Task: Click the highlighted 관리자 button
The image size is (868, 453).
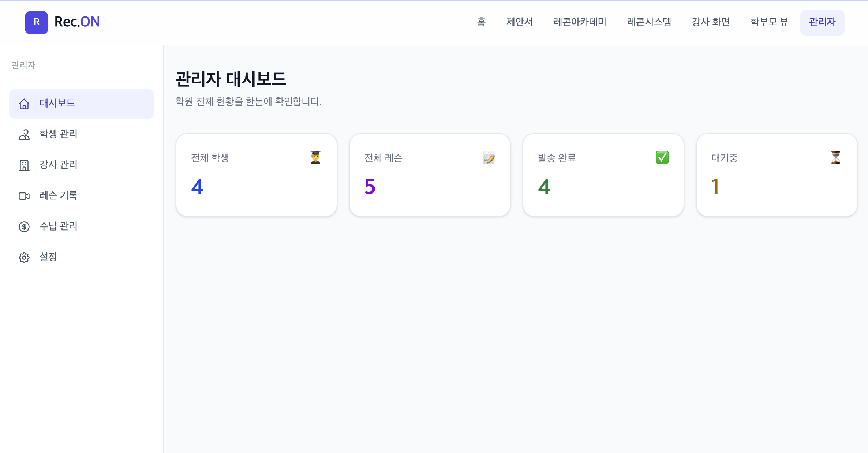Action: pos(822,22)
